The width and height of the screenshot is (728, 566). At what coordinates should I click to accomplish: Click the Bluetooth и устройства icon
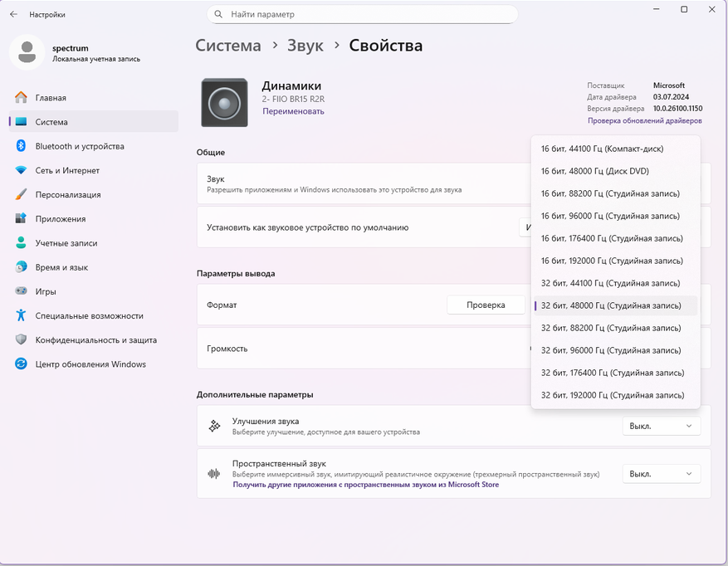[21, 146]
